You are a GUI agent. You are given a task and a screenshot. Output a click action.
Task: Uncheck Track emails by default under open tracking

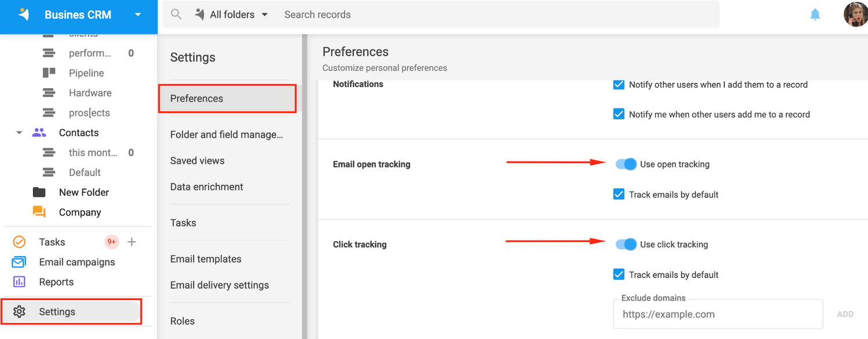point(618,195)
